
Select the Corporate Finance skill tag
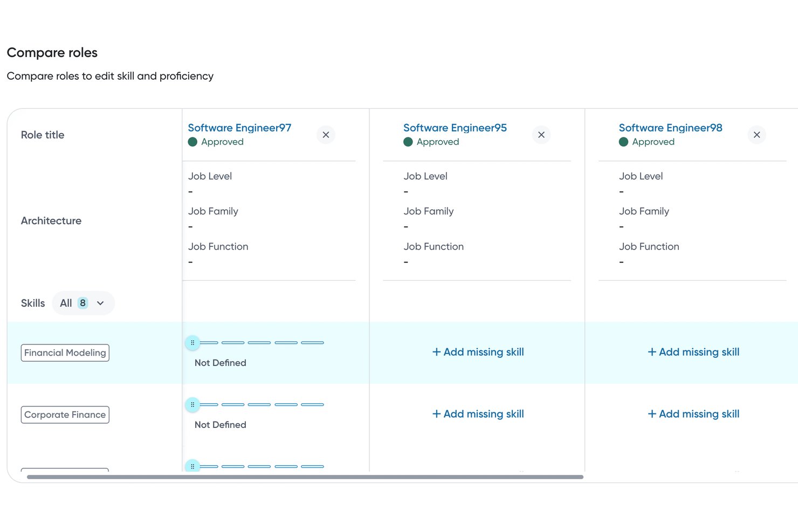point(65,415)
